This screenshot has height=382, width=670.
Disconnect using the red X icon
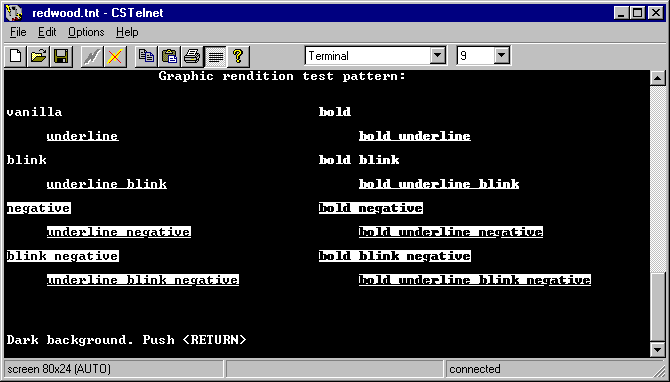[115, 56]
